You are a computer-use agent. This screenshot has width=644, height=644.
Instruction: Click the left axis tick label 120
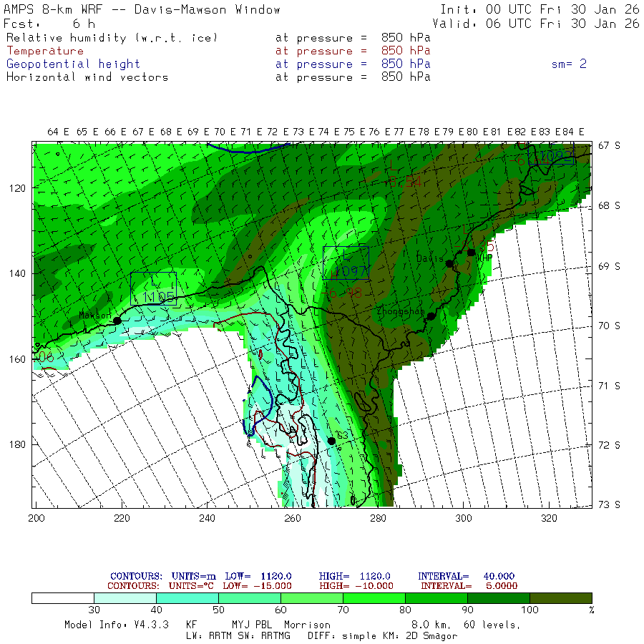tap(17, 188)
